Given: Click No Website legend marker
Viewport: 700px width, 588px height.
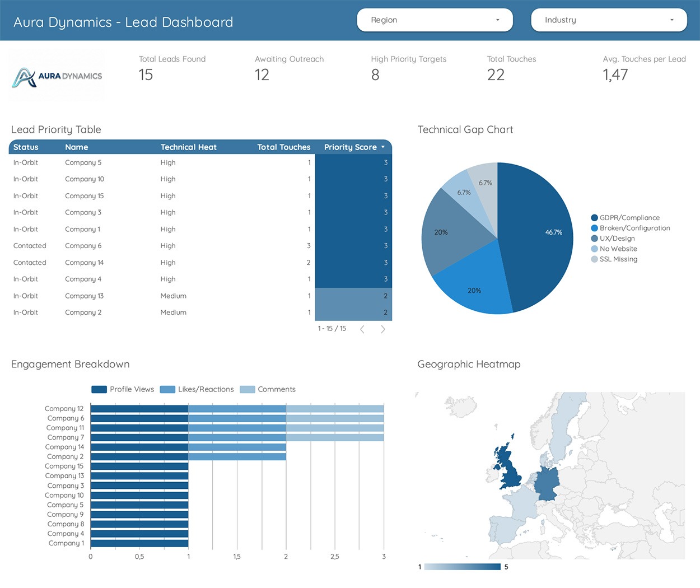Looking at the screenshot, I should [594, 249].
